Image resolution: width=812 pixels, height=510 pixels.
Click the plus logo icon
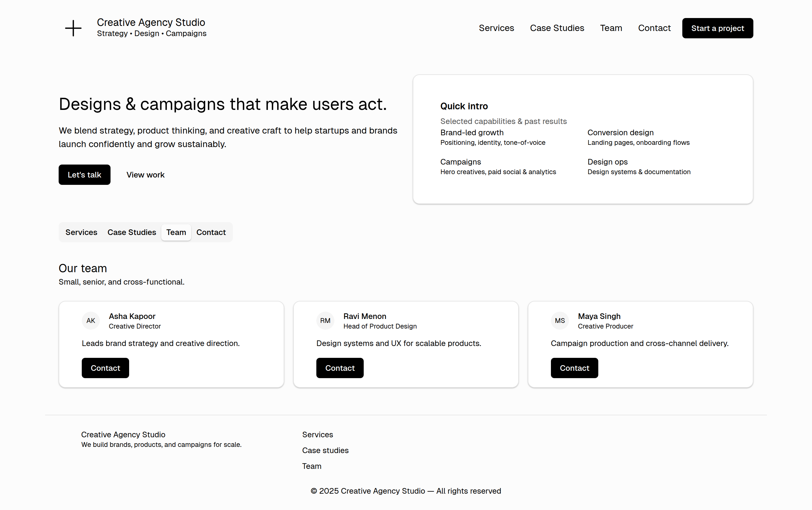(x=73, y=28)
